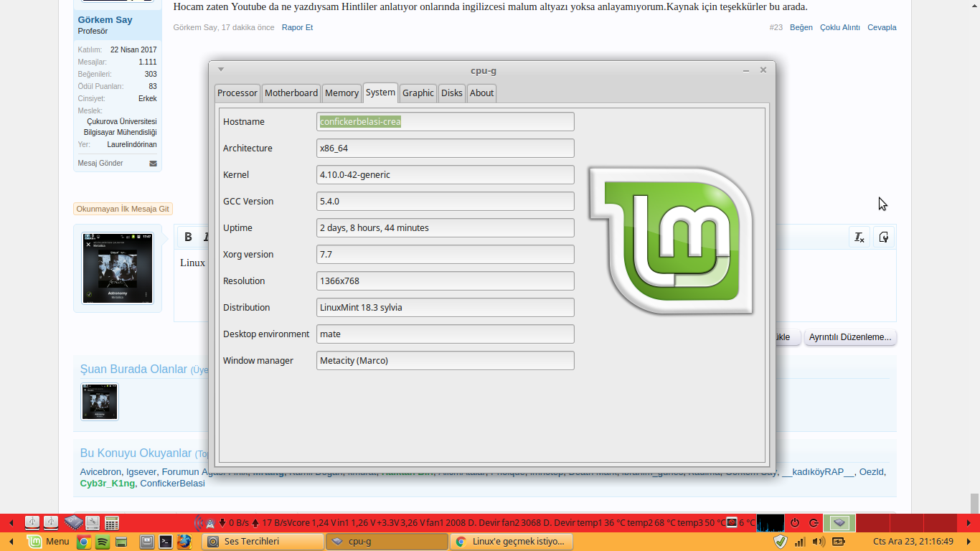The image size is (980, 551).
Task: Launch Spotify from the bottom panel
Action: 102,542
